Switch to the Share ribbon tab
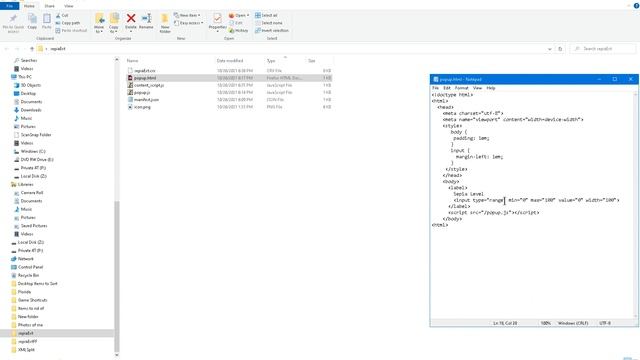640x360 pixels. coord(49,6)
